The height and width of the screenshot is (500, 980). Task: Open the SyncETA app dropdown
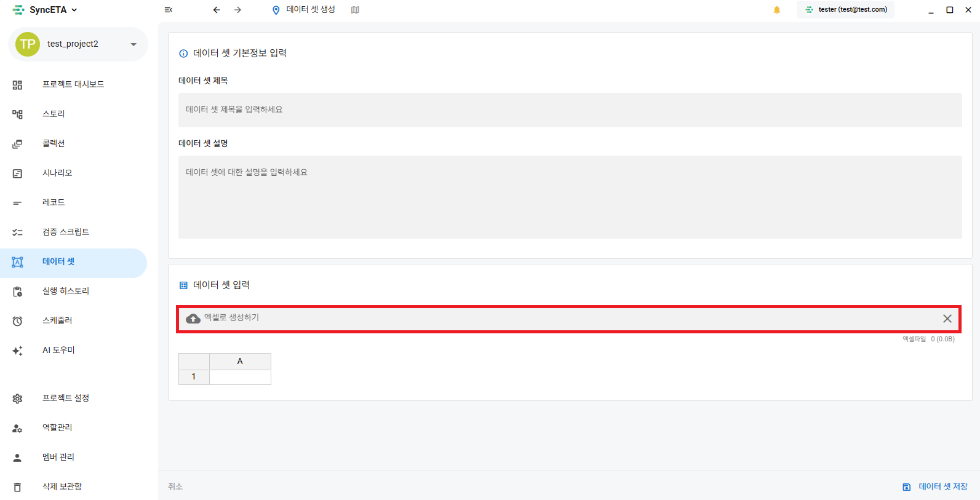pyautogui.click(x=74, y=10)
